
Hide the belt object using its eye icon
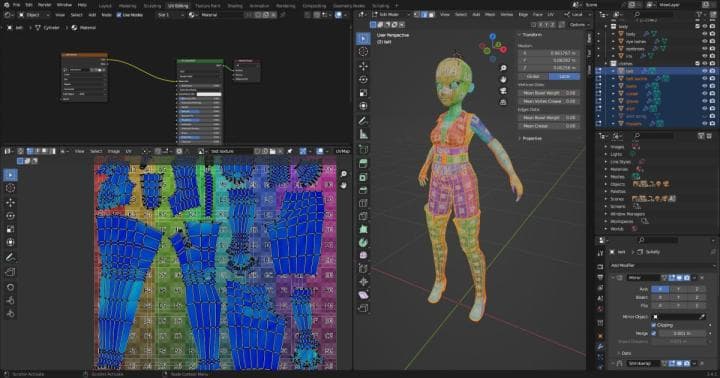705,71
